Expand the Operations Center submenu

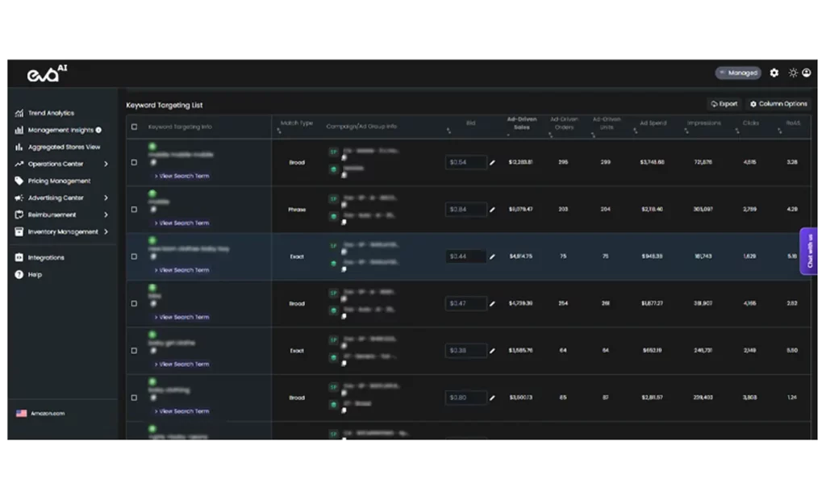106,164
